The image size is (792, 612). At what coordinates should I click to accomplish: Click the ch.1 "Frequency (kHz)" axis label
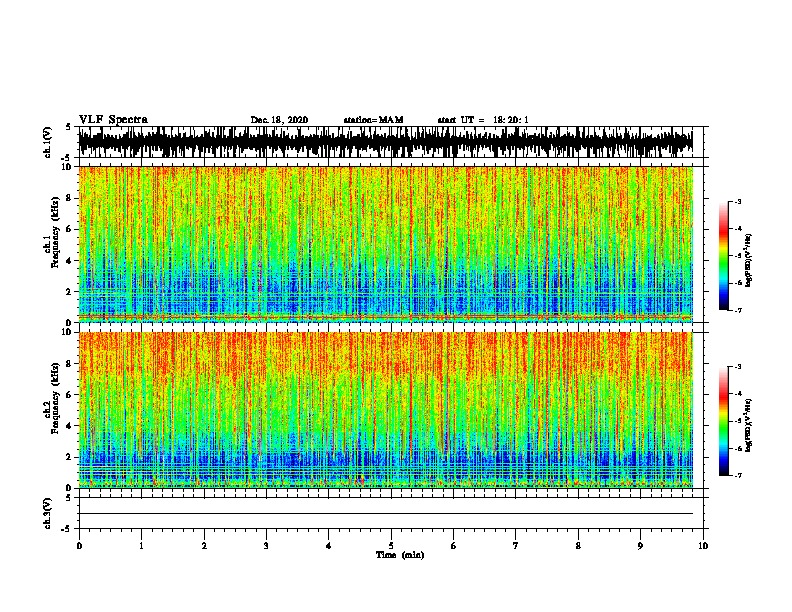click(x=56, y=232)
